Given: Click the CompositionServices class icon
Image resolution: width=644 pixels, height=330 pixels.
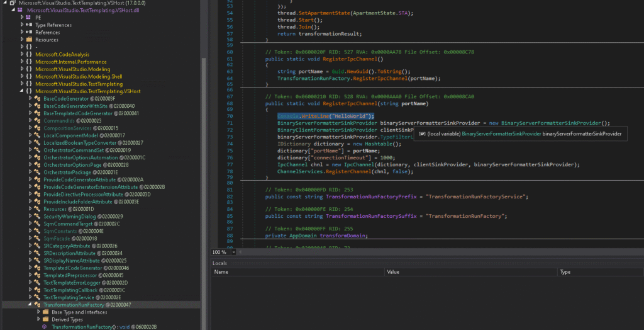Looking at the screenshot, I should pos(37,128).
